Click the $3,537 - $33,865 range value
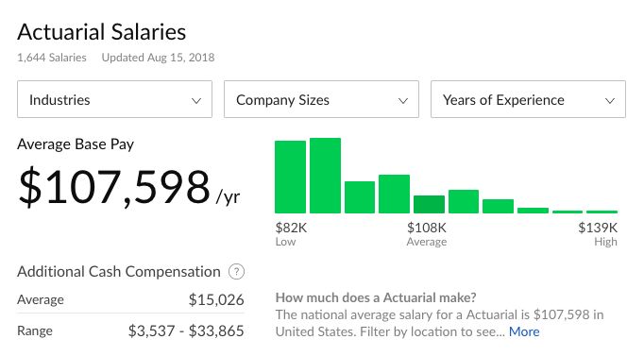Viewport: 644px width, 356px height. 186,331
